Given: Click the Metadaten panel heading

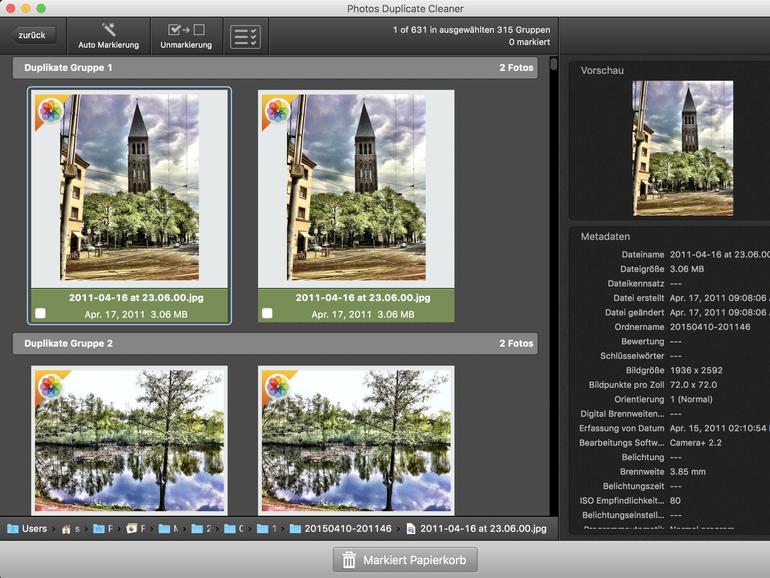Looking at the screenshot, I should (x=605, y=237).
